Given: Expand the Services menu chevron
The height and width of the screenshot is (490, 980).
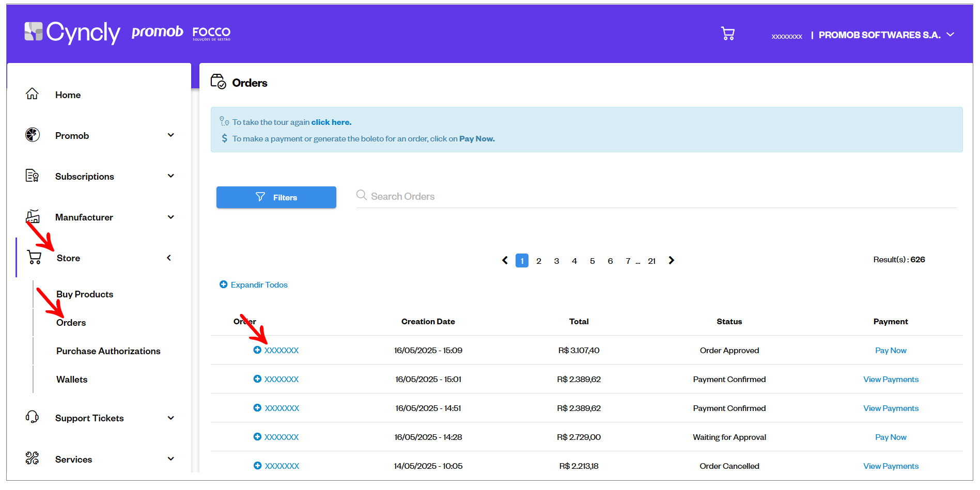Looking at the screenshot, I should [x=171, y=459].
